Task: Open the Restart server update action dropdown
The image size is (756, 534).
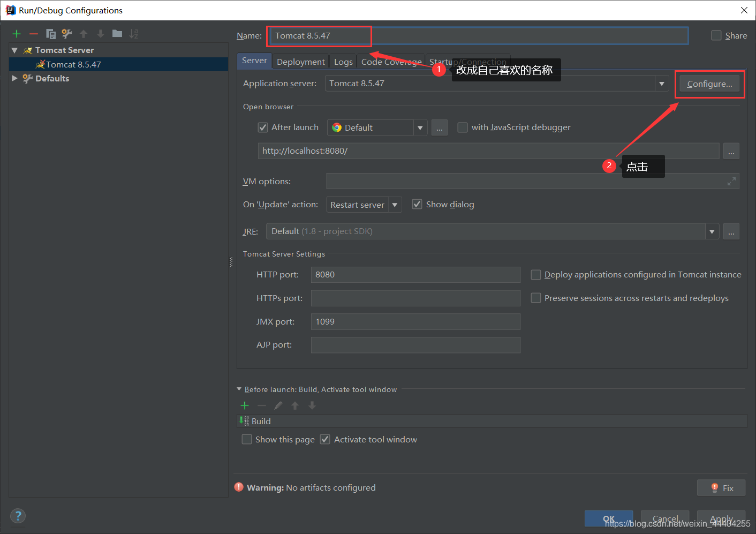Action: [395, 205]
